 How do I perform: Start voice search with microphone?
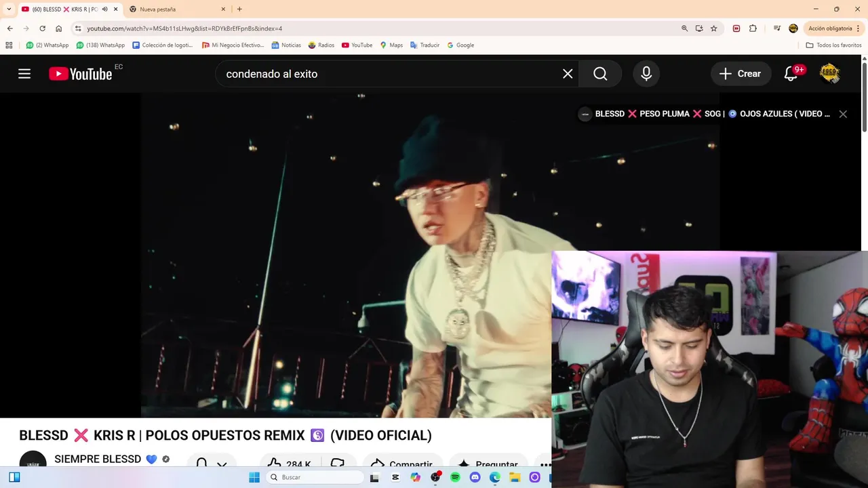(x=646, y=74)
